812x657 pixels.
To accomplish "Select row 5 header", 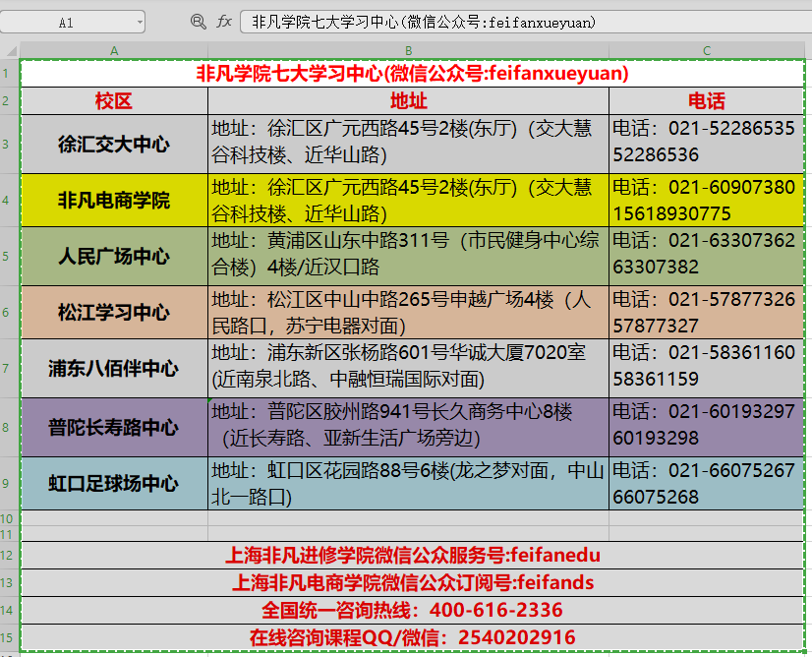I will pos(9,256).
